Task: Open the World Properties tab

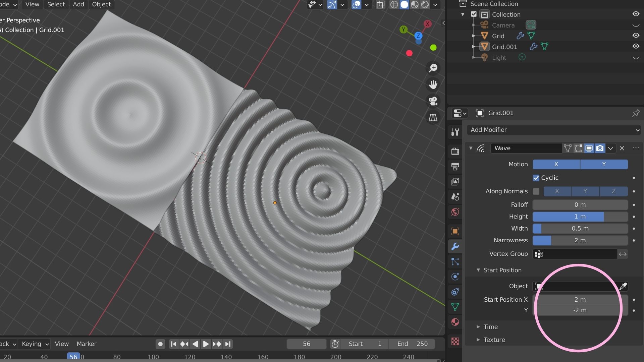Action: [455, 212]
